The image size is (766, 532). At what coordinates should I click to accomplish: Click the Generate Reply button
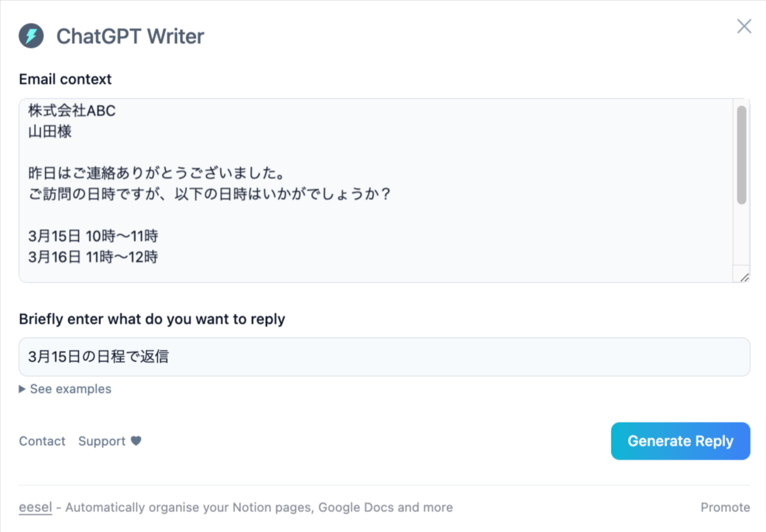(x=680, y=441)
